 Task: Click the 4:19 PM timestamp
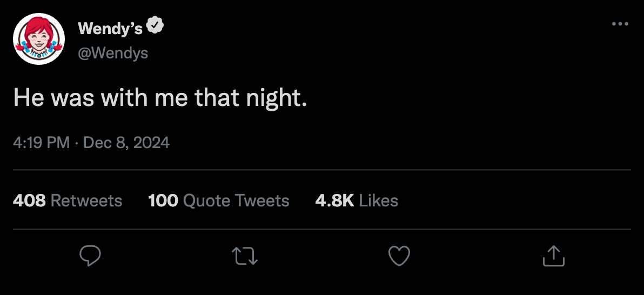(42, 143)
